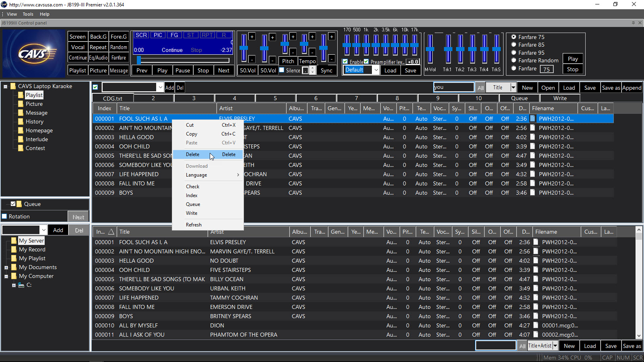Open the combo box beside the Add and Del buttons
This screenshot has height=362, width=644.
pyautogui.click(x=160, y=87)
